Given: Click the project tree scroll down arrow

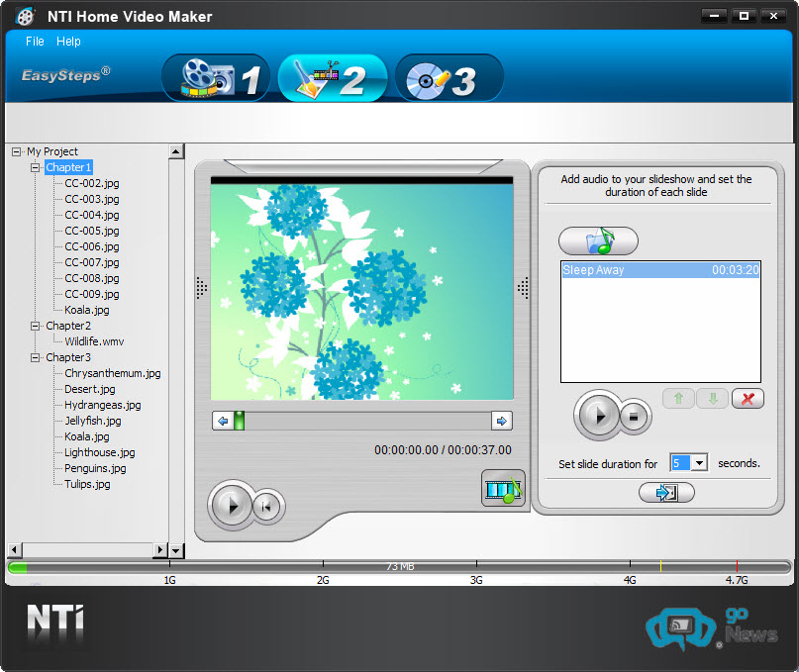Looking at the screenshot, I should [176, 550].
